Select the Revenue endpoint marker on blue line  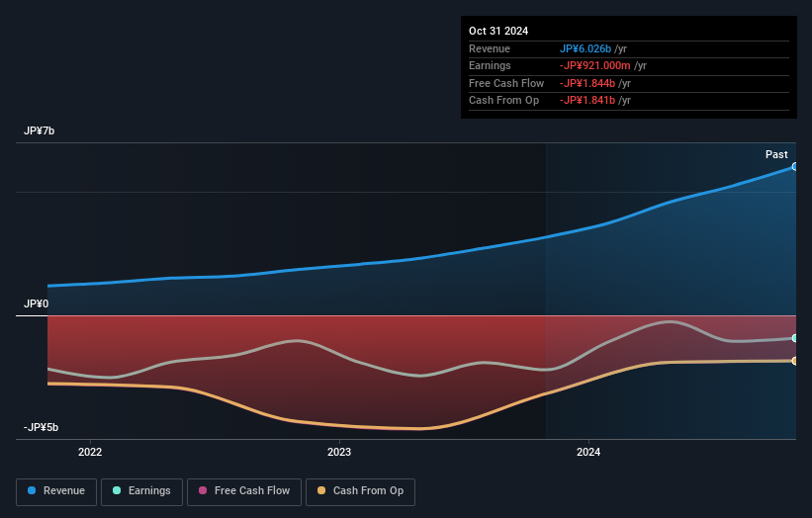click(794, 167)
